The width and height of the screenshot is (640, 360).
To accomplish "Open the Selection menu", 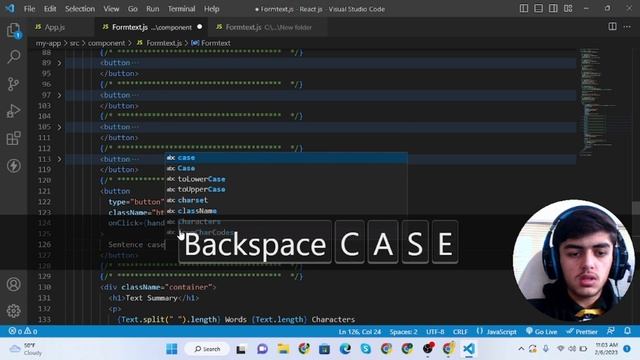I will pos(80,9).
